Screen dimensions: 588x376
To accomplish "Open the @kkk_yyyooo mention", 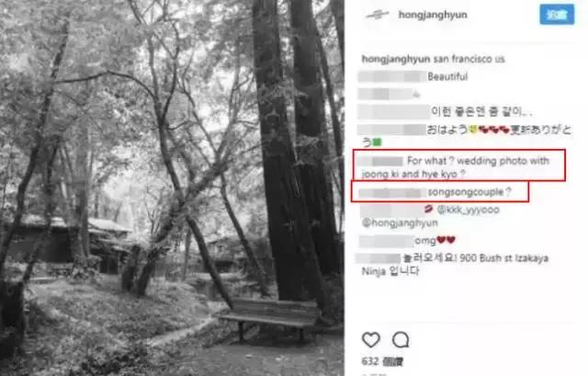I will (x=468, y=210).
